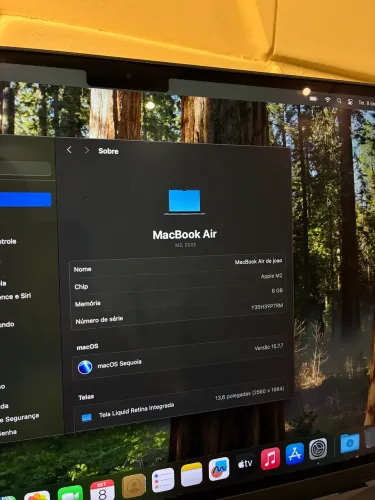Open the Wi-Fi menu bar icon

tap(328, 100)
